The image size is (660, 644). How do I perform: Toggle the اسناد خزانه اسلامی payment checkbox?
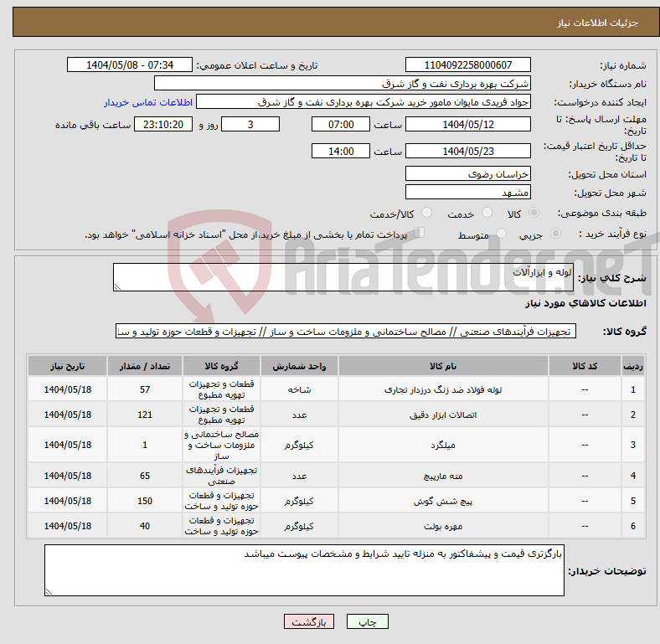(x=420, y=233)
